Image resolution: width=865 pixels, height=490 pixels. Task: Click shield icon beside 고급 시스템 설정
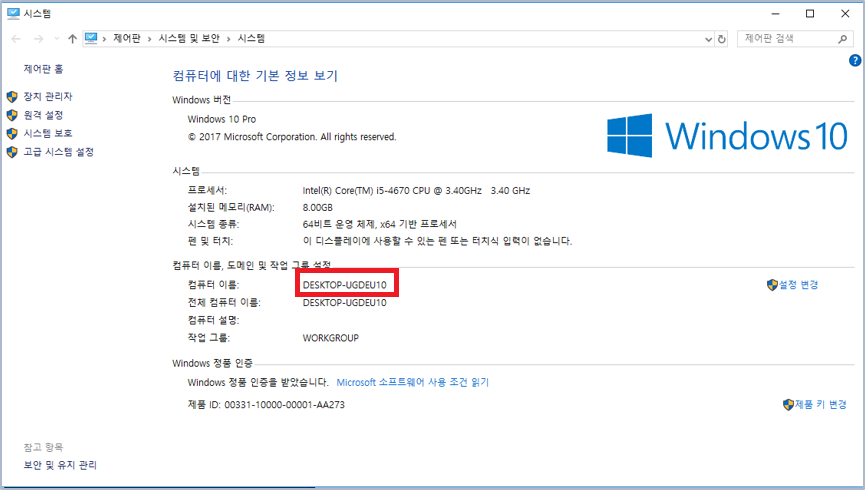(12, 152)
